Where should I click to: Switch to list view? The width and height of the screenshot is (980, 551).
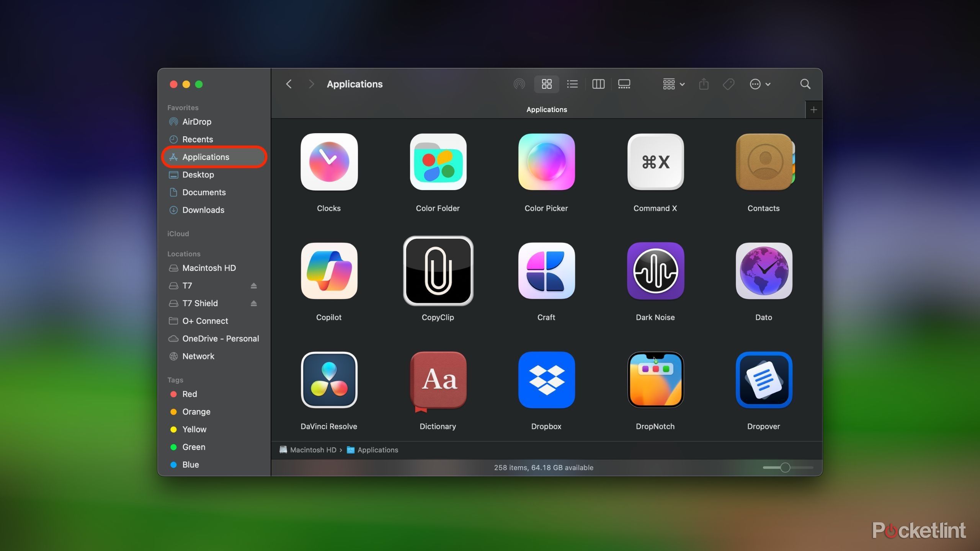[572, 84]
